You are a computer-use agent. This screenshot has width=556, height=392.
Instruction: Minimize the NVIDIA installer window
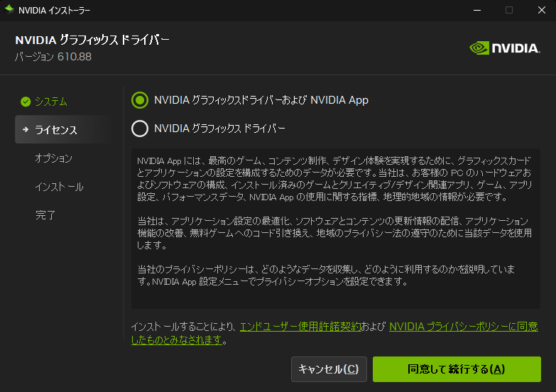tap(477, 10)
